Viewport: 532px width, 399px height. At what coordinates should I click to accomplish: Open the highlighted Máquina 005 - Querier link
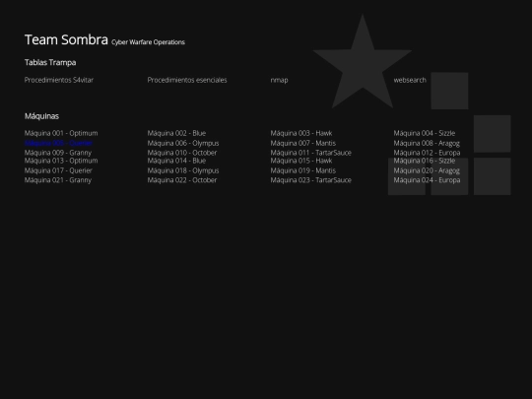pos(58,143)
